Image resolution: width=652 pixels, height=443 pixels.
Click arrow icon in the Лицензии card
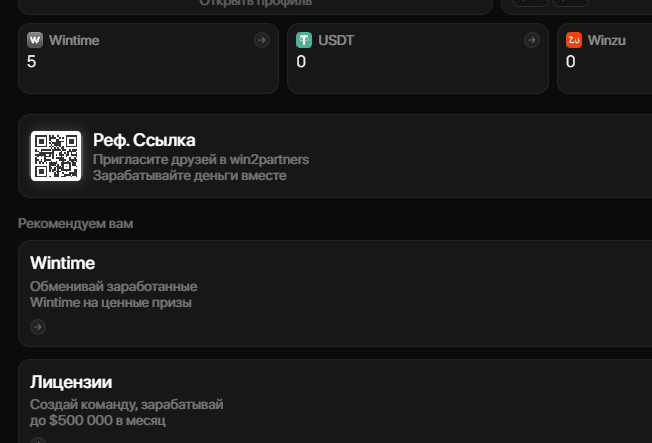pos(38,440)
